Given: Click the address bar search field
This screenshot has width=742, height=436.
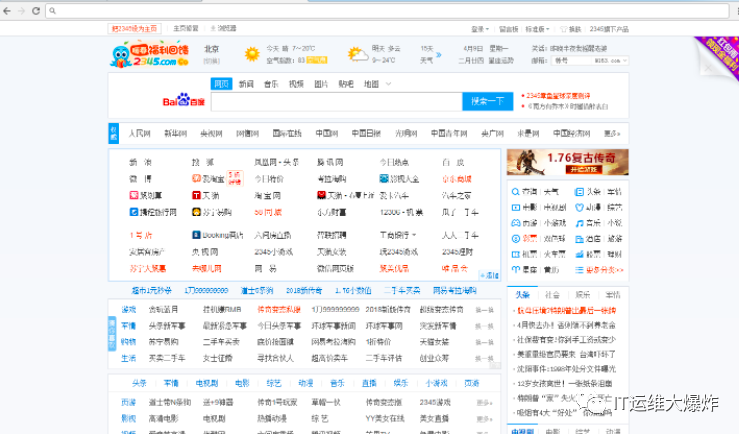Looking at the screenshot, I should tap(387, 10).
